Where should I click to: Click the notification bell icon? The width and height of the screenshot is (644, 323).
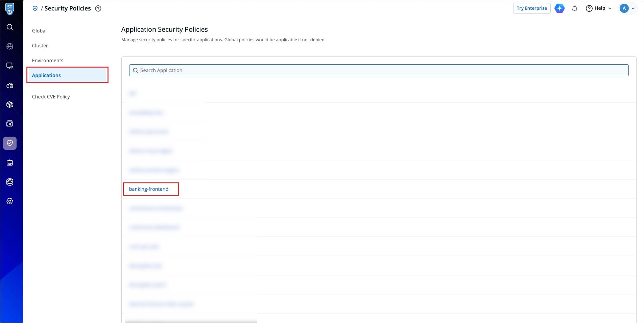coord(574,8)
